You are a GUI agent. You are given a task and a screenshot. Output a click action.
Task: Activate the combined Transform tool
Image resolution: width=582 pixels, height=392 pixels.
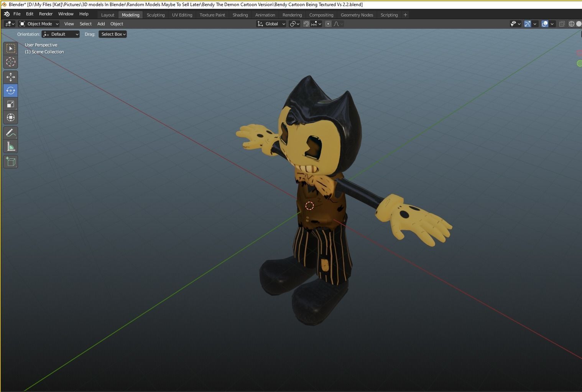pos(11,117)
